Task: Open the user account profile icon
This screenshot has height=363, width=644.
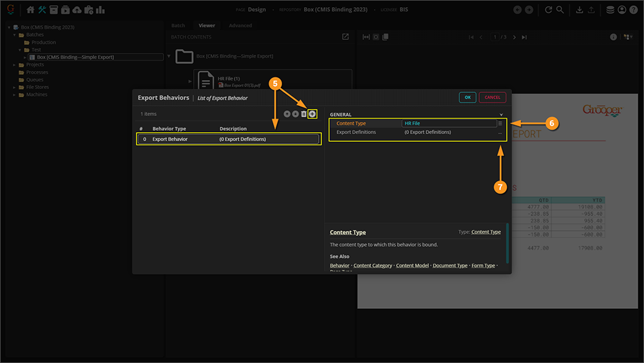Action: tap(622, 10)
